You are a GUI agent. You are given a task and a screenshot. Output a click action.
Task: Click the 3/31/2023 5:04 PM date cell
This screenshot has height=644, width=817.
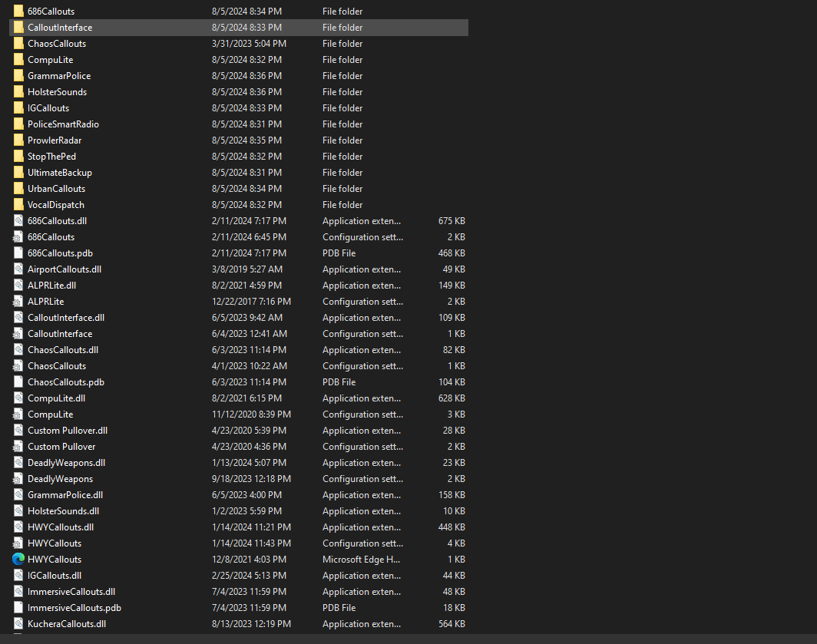pos(249,44)
